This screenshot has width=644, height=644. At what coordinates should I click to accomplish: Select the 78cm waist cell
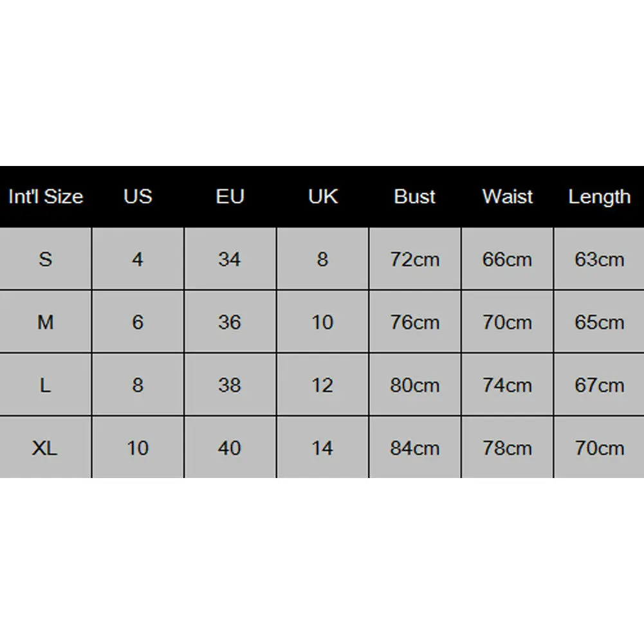[507, 448]
